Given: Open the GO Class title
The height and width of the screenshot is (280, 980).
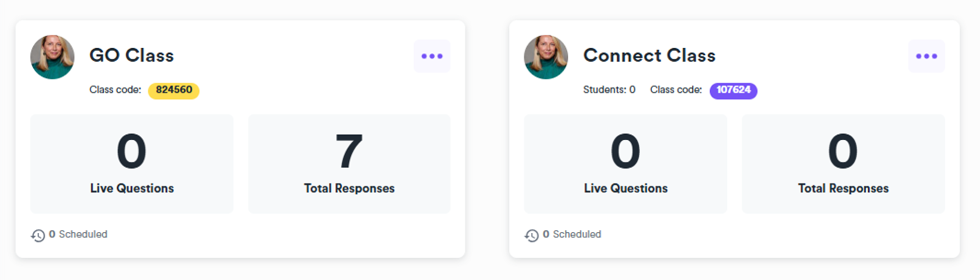Looking at the screenshot, I should (x=132, y=55).
